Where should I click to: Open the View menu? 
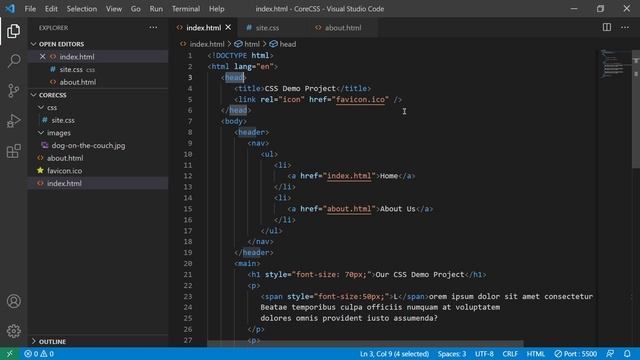[x=114, y=9]
